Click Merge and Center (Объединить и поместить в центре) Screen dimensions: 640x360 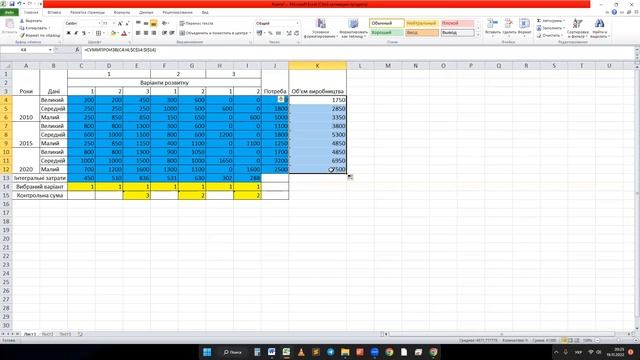tap(215, 33)
